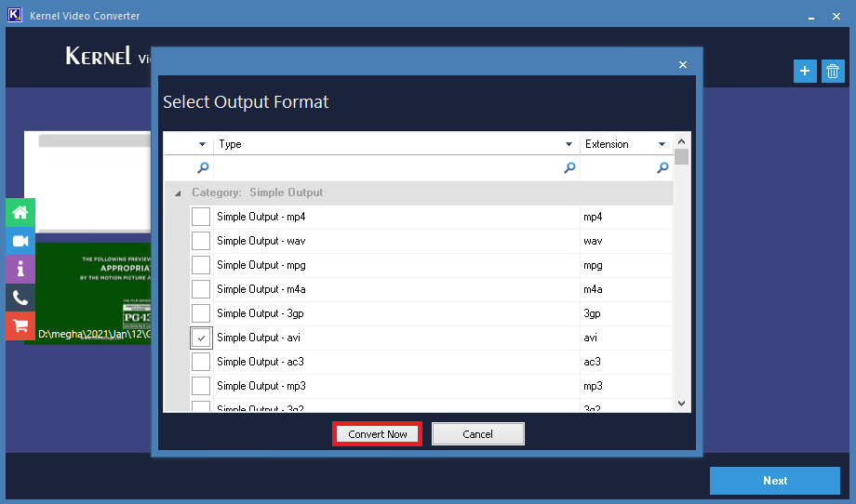This screenshot has height=504, width=856.
Task: Open the Type column dropdown arrow
Action: (x=568, y=144)
